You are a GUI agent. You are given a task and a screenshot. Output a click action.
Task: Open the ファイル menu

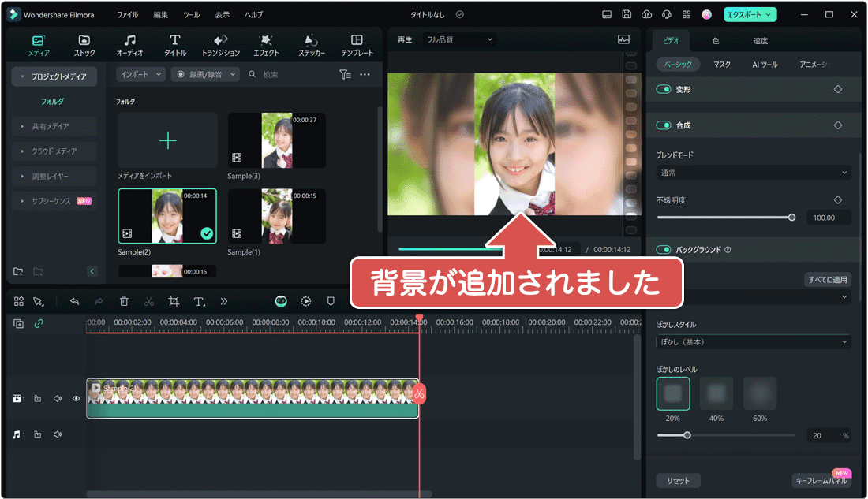click(126, 13)
